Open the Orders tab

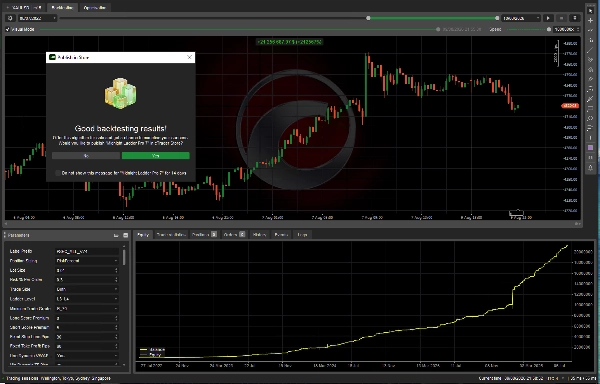(x=234, y=234)
